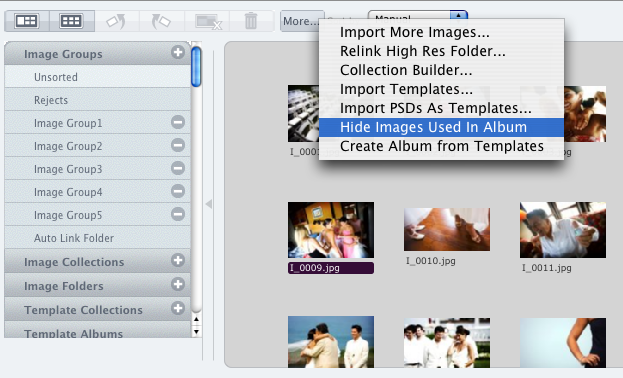Select Image Group4 in the sidebar

(97, 192)
